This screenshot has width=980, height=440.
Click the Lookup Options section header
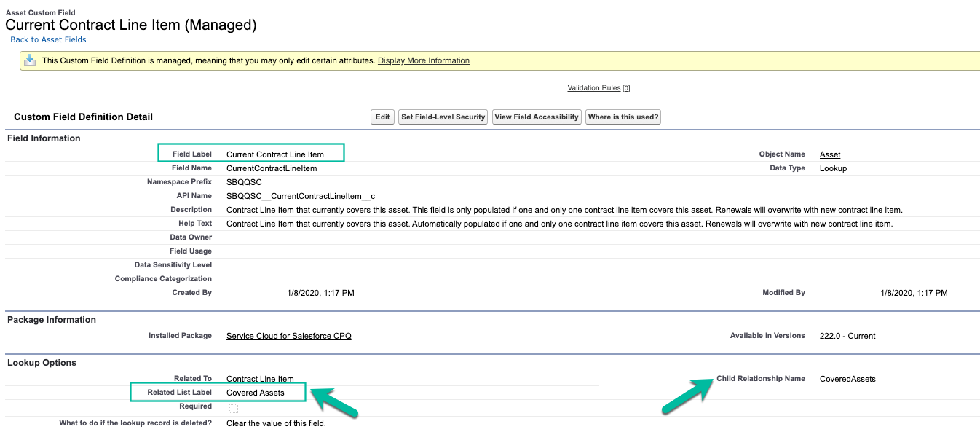[x=42, y=363]
